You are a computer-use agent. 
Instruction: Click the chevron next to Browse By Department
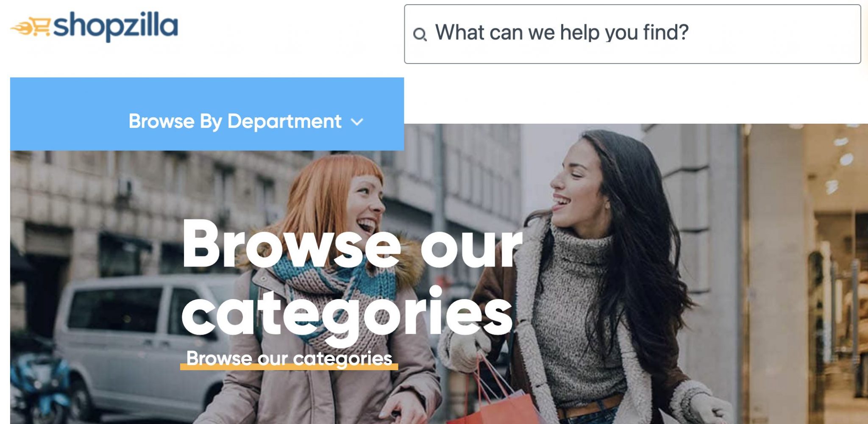(x=357, y=122)
